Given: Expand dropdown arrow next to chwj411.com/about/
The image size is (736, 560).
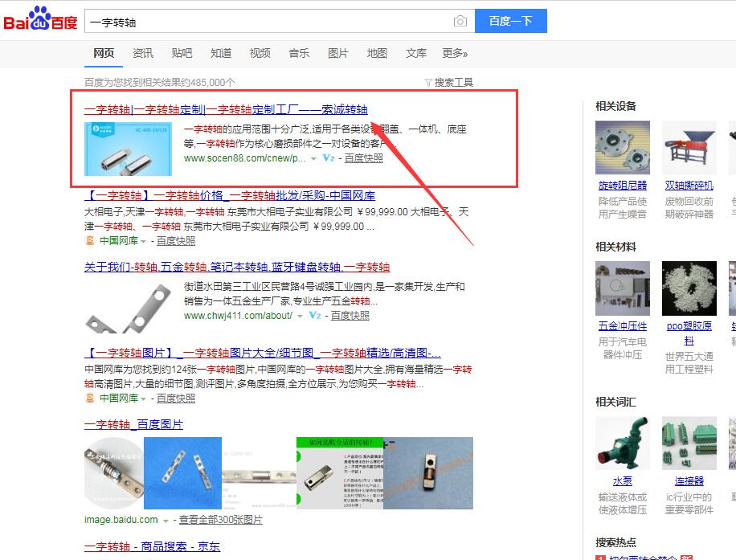Looking at the screenshot, I should [301, 317].
